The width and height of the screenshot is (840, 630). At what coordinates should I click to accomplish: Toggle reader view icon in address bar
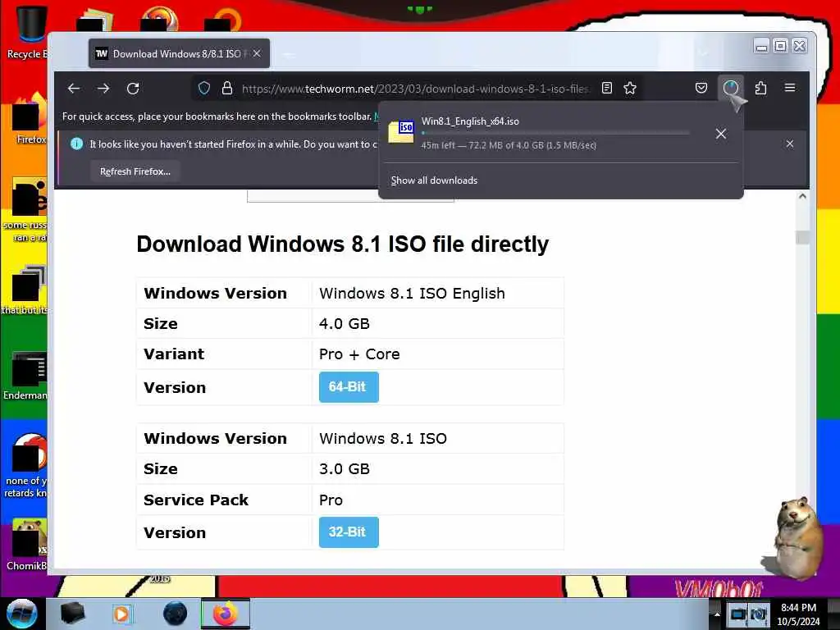click(x=606, y=88)
